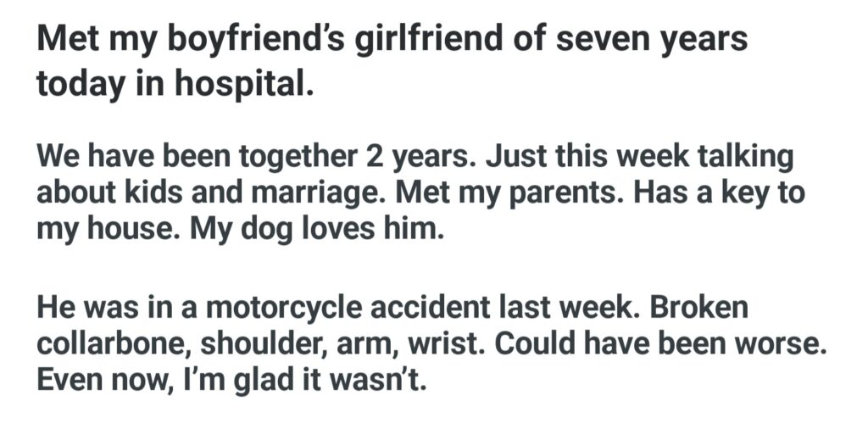Click the word "house" in the post
The height and width of the screenshot is (429, 868).
pos(108,230)
